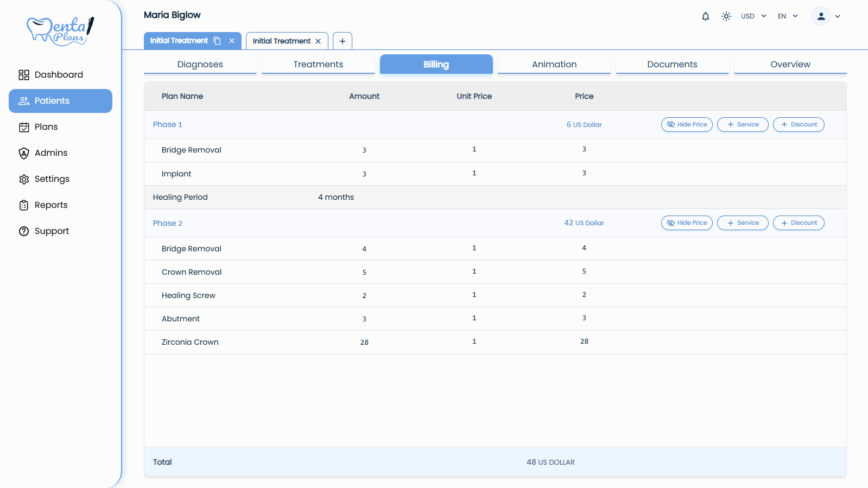The height and width of the screenshot is (488, 868).
Task: Click the copy icon on active Initial Treatment tab
Action: pos(217,41)
